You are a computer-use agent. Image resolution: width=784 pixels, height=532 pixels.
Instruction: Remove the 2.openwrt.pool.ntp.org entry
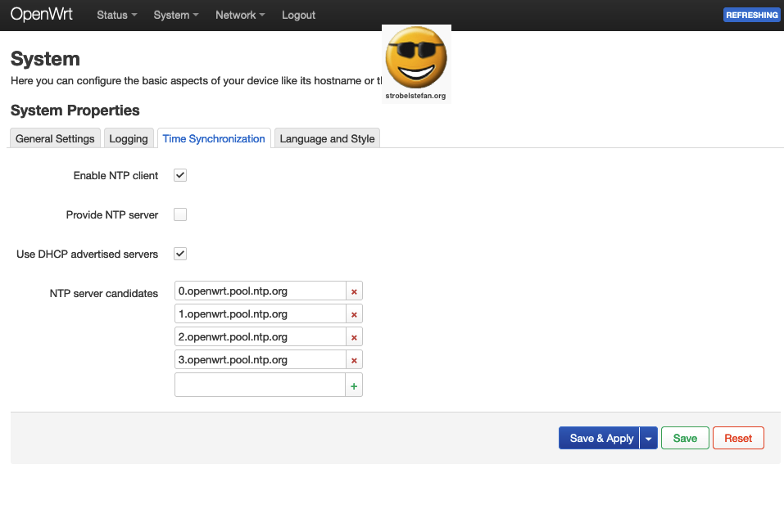tap(354, 337)
